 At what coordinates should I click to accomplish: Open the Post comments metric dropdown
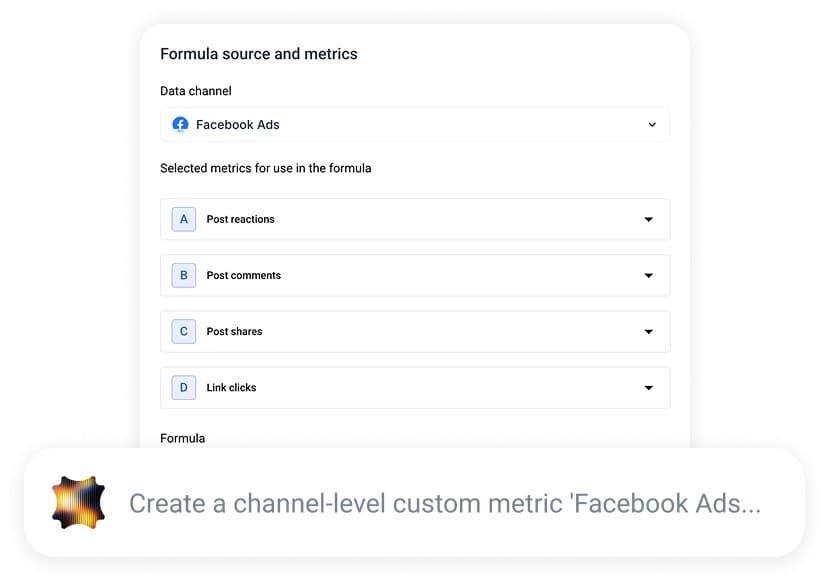click(415, 275)
